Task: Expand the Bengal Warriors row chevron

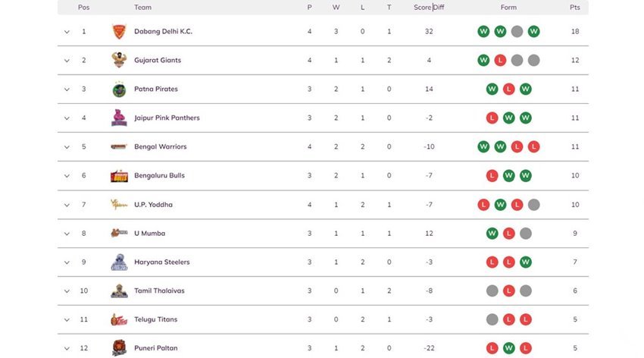Action: tap(67, 147)
